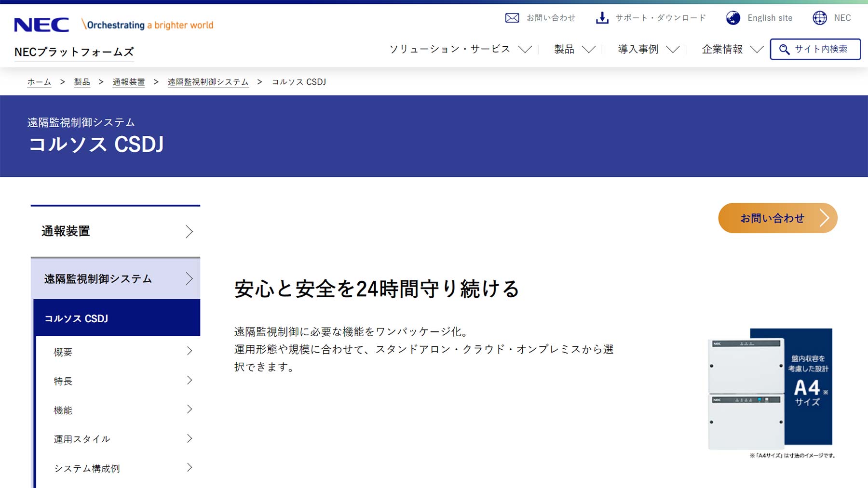Click arrow beside 特長
The image size is (868, 488).
pyautogui.click(x=190, y=380)
